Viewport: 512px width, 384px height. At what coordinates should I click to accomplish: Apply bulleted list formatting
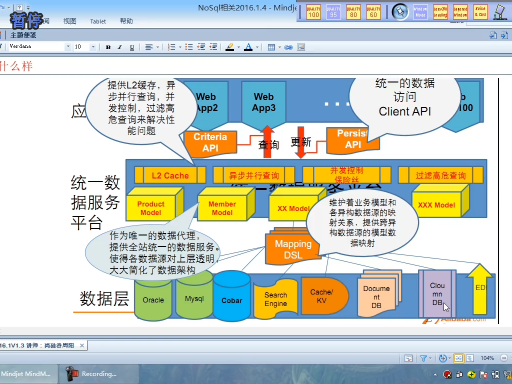(189, 47)
